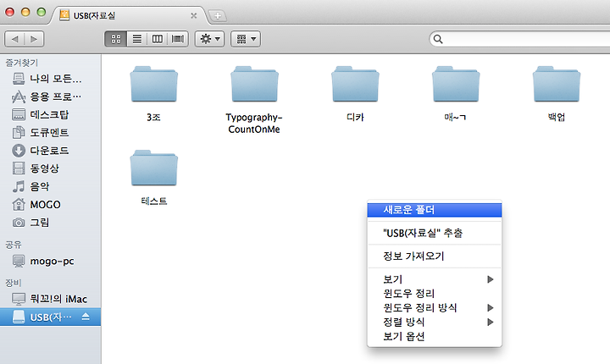
Task: Go forward with the right arrow button
Action: tap(34, 39)
